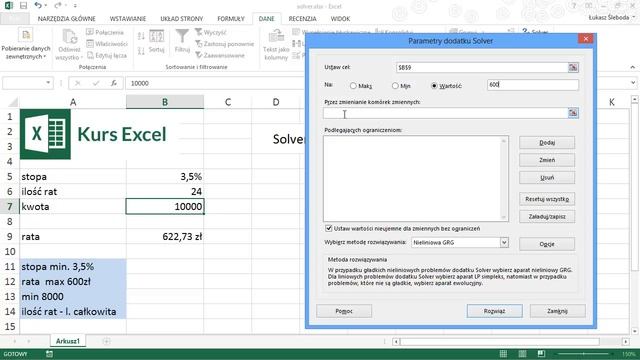Switch to Page Break Preview in status bar
The image size is (640, 360).
(x=541, y=354)
